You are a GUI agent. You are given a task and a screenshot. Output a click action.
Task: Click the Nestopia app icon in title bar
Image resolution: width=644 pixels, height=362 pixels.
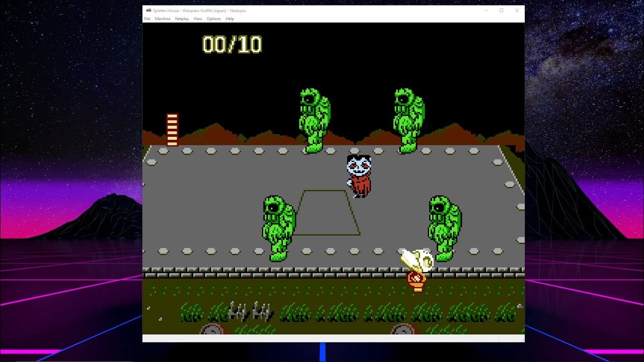click(148, 10)
